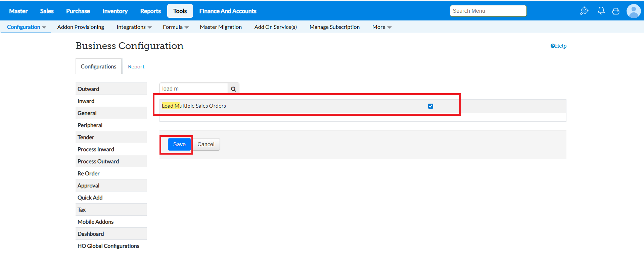Open the notifications bell

pos(601,11)
